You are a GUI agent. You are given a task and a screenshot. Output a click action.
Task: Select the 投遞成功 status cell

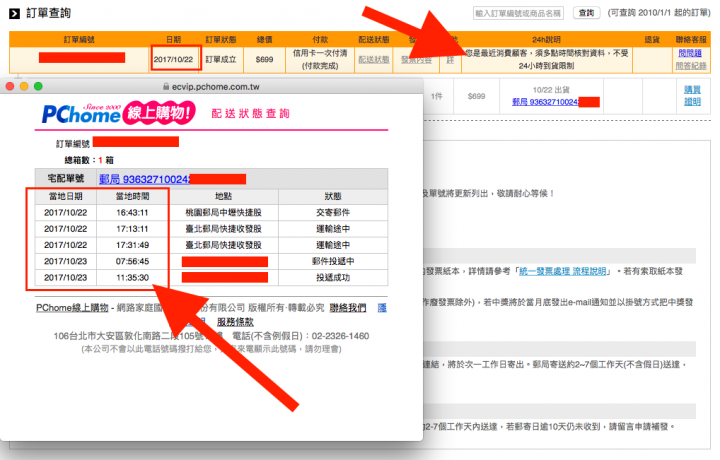pos(333,278)
